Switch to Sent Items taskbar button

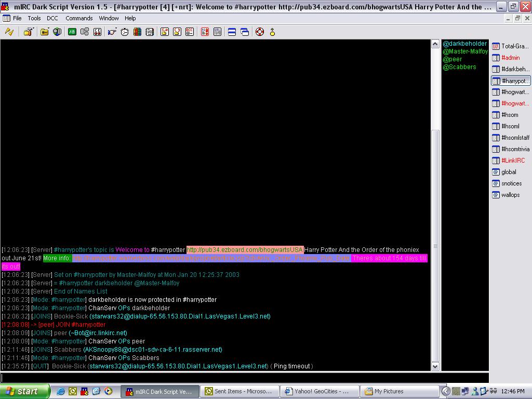click(x=240, y=392)
